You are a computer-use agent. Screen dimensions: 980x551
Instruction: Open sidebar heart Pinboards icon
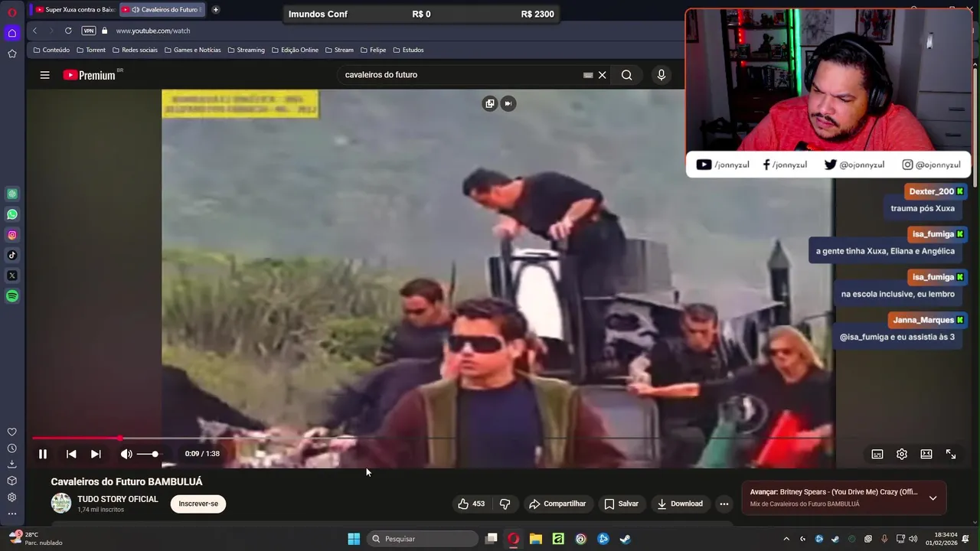(12, 432)
